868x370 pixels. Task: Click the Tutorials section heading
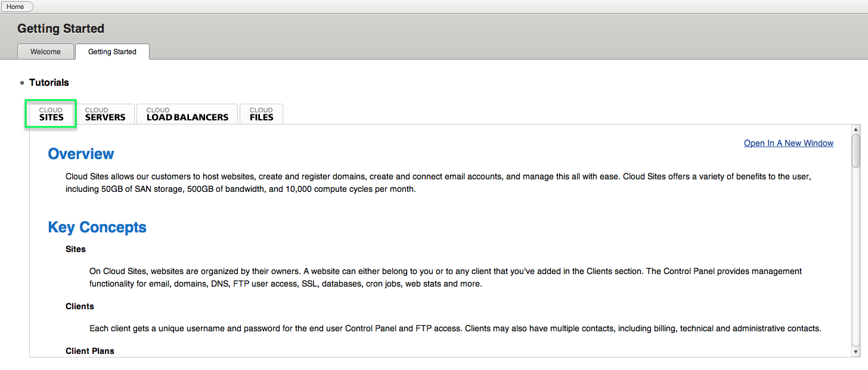(49, 83)
